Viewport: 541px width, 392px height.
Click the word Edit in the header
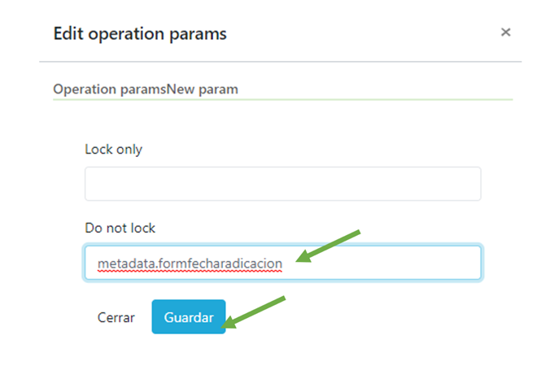pyautogui.click(x=67, y=33)
